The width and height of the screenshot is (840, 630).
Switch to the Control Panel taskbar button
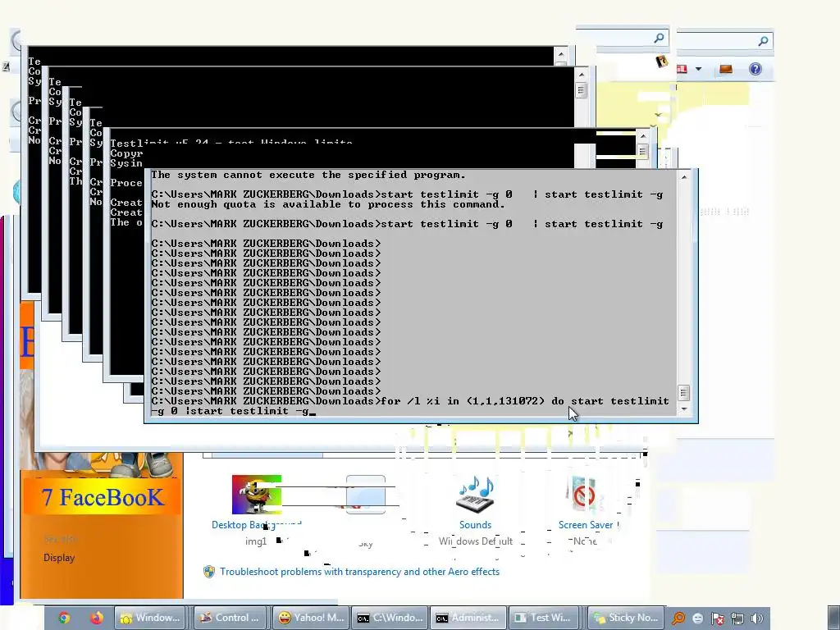(x=230, y=618)
